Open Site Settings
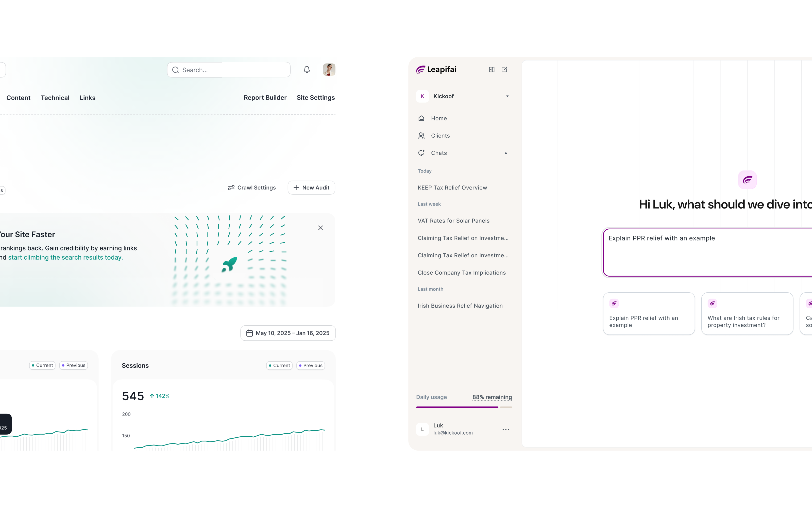 point(316,98)
